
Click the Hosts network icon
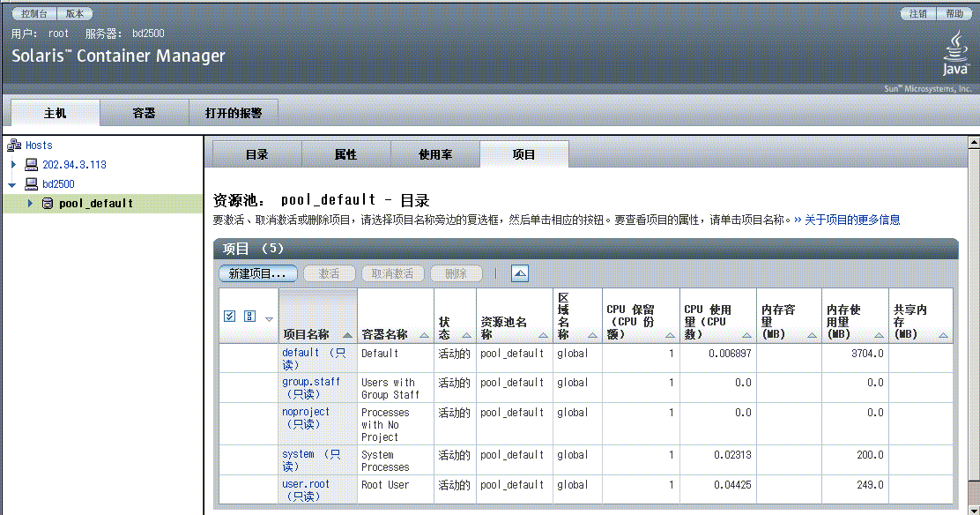pyautogui.click(x=14, y=146)
